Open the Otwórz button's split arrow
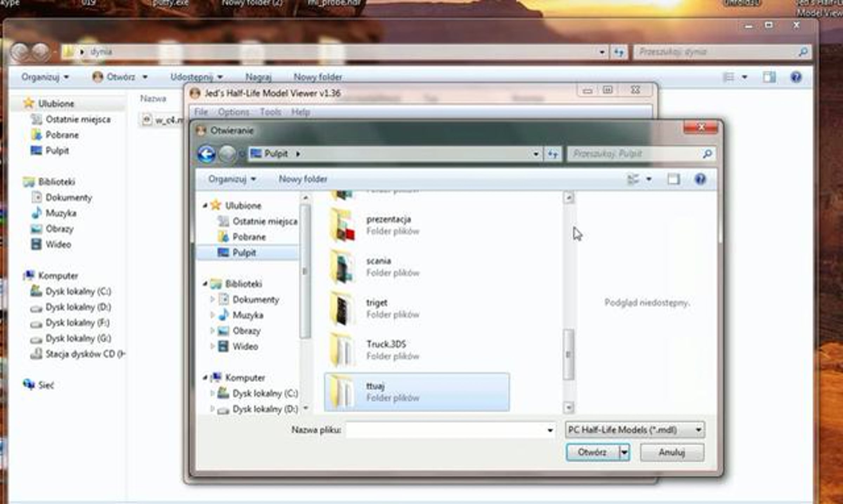 624,452
